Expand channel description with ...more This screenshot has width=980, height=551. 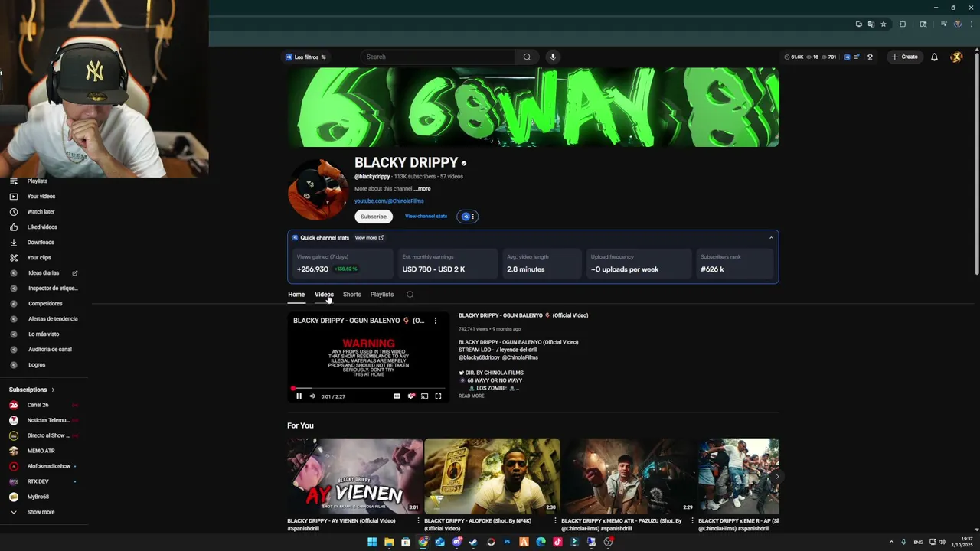(x=422, y=189)
